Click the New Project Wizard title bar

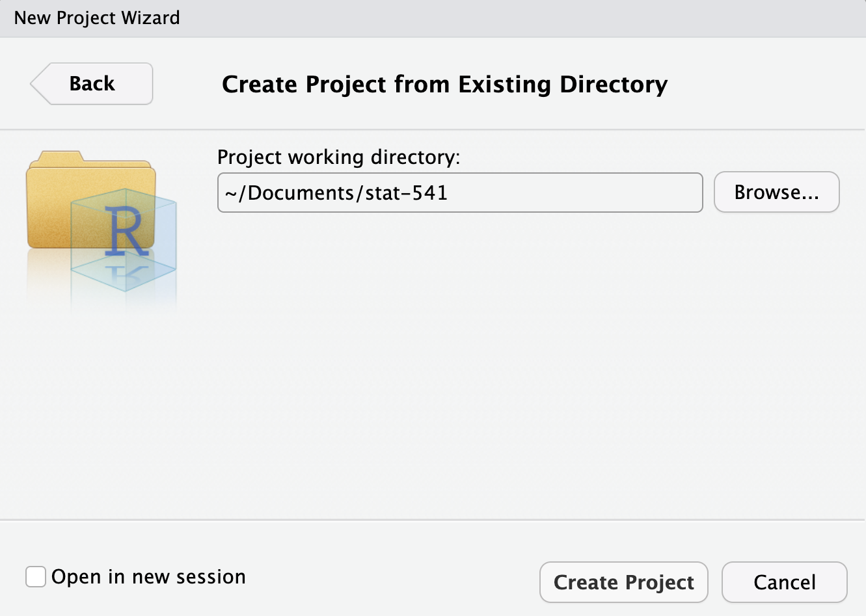tap(96, 18)
